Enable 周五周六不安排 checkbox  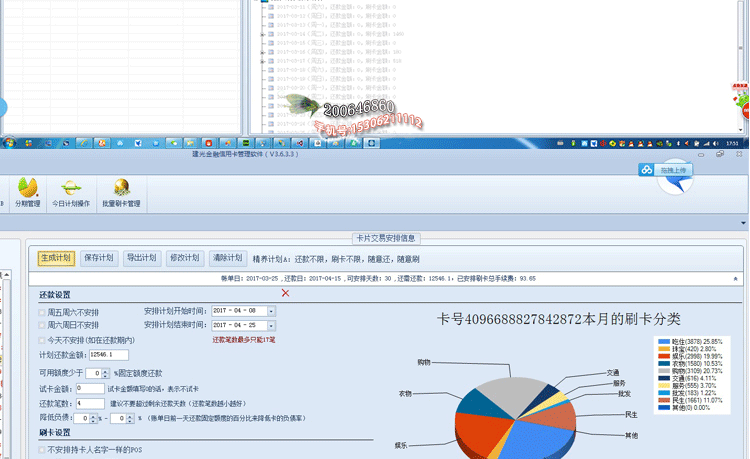click(42, 312)
